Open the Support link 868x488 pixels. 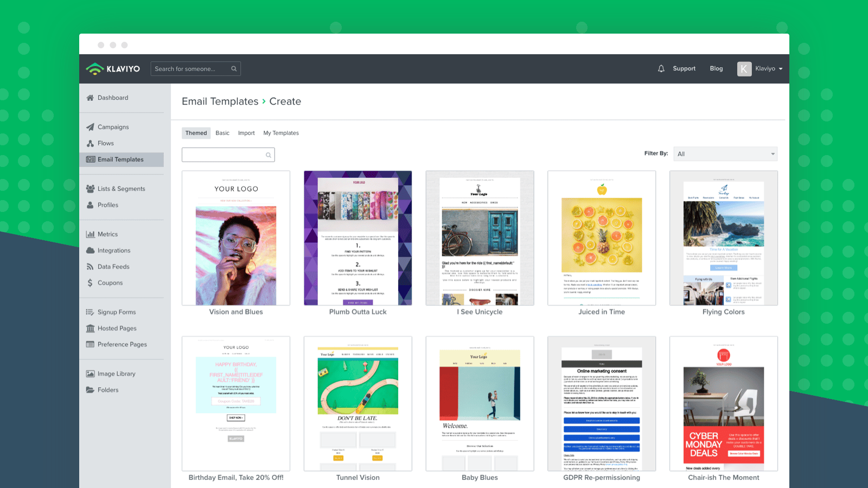coord(684,69)
